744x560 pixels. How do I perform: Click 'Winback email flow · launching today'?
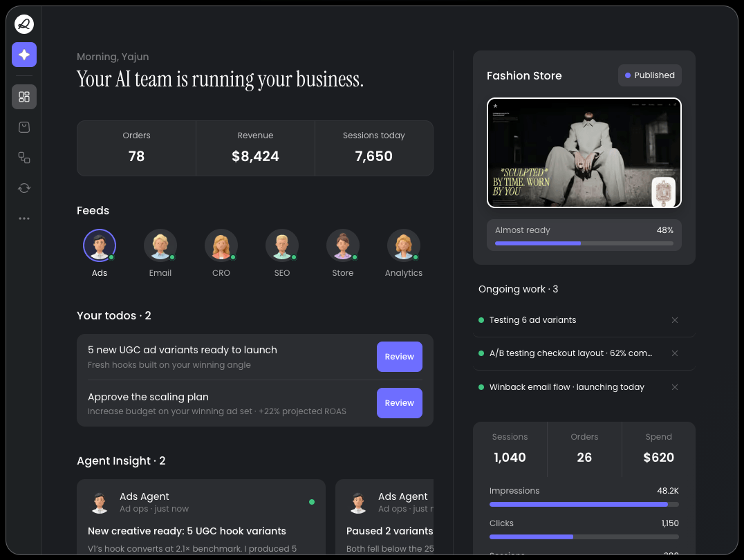[x=567, y=387]
